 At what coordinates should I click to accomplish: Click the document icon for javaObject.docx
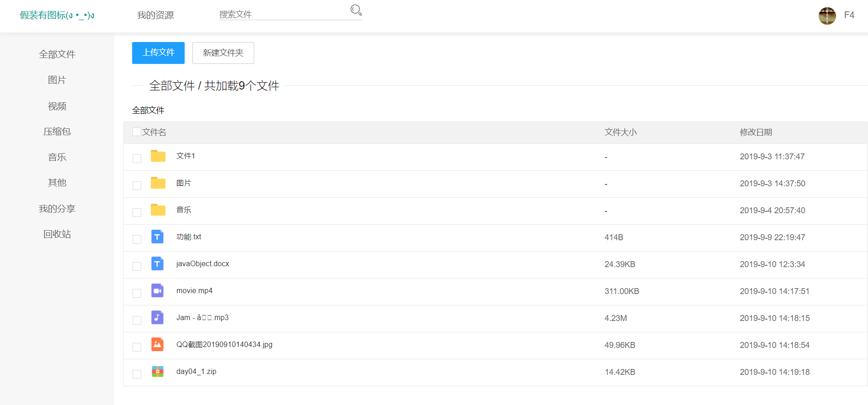157,264
